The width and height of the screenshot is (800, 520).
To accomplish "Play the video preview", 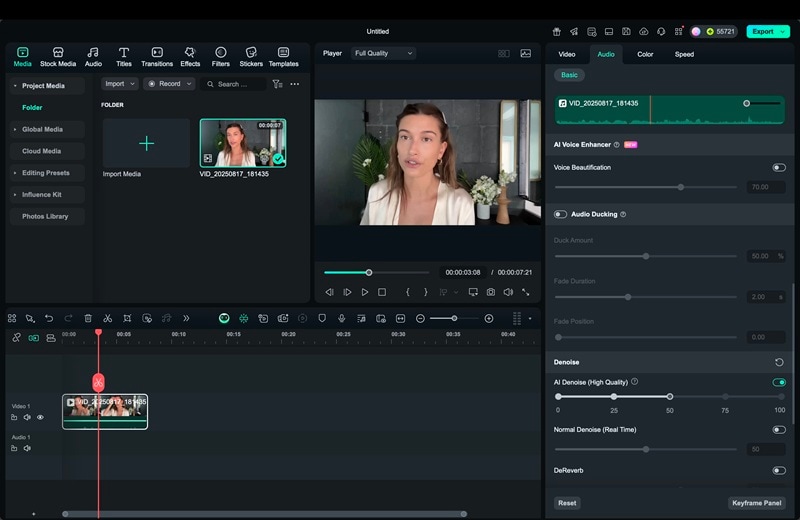I will [364, 292].
